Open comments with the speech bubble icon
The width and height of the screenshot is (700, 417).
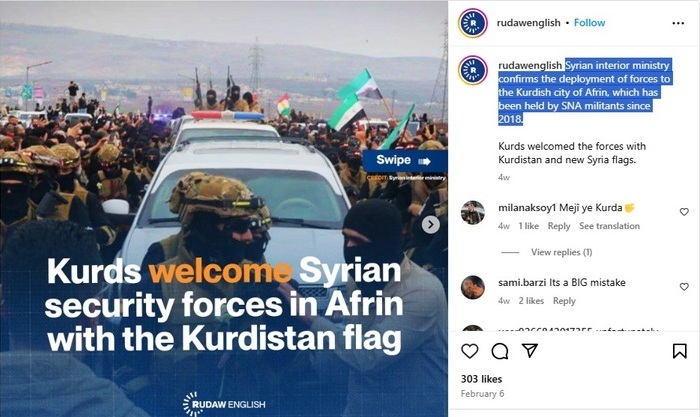(500, 351)
